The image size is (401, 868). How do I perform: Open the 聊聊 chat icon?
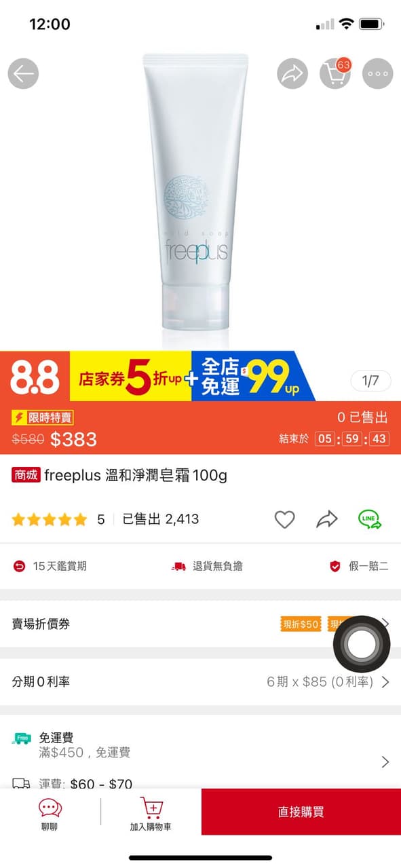point(50,814)
